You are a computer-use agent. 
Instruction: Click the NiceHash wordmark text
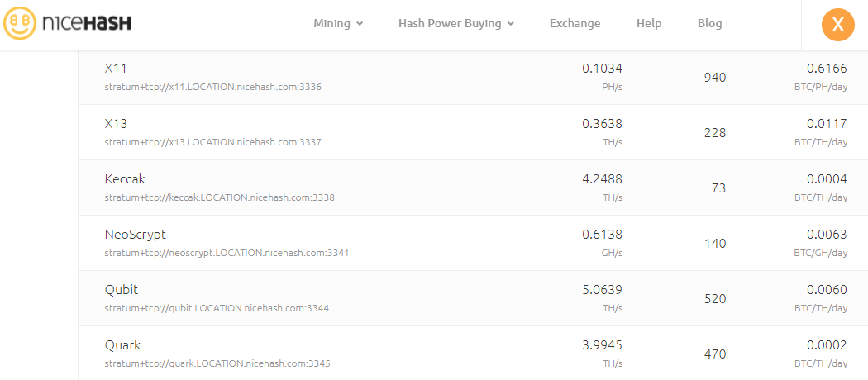[x=86, y=22]
